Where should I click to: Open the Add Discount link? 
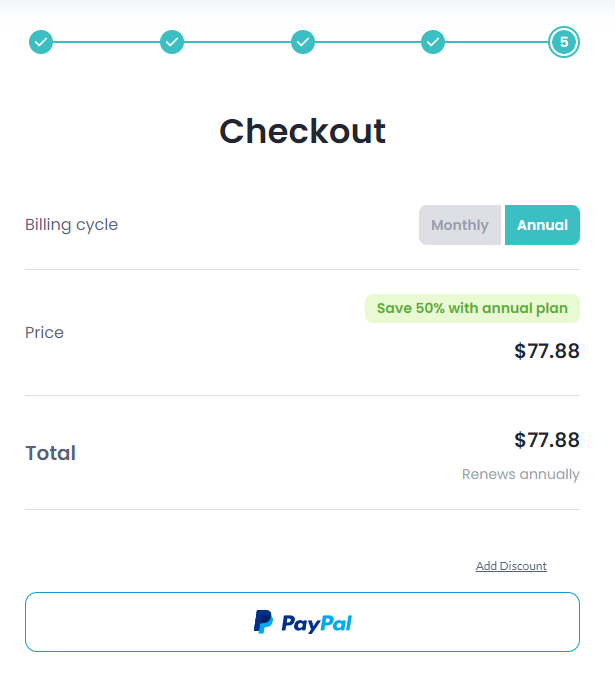coord(511,566)
